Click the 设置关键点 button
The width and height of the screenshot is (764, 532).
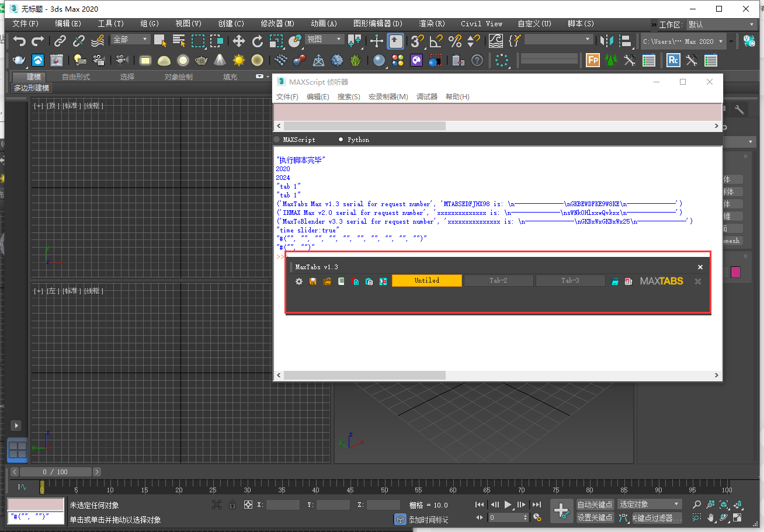[x=595, y=517]
